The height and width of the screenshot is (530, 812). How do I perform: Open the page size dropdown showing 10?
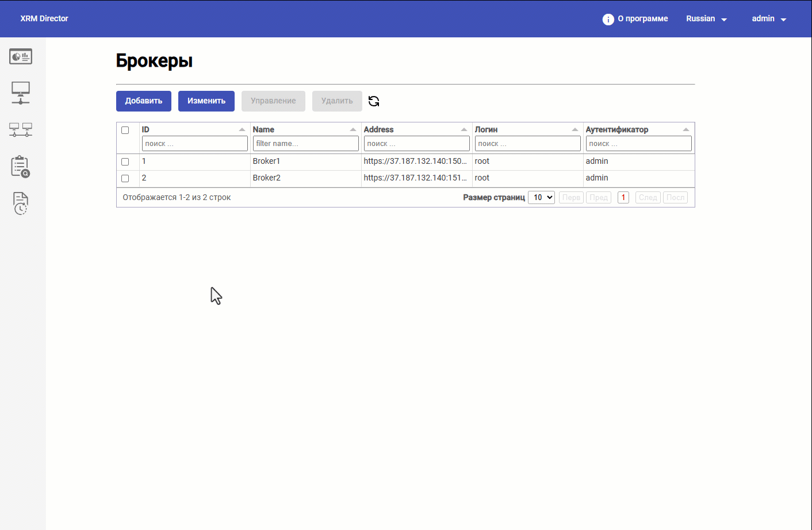(541, 197)
